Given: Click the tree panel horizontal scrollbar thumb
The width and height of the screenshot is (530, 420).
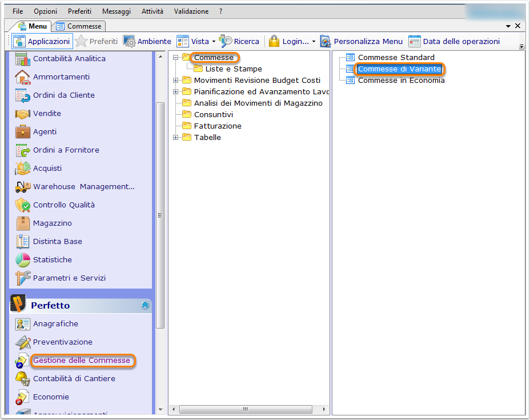Looking at the screenshot, I should pos(246,410).
